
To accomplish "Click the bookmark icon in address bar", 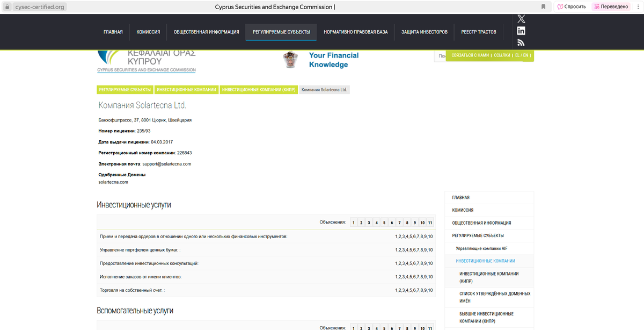I will [544, 6].
